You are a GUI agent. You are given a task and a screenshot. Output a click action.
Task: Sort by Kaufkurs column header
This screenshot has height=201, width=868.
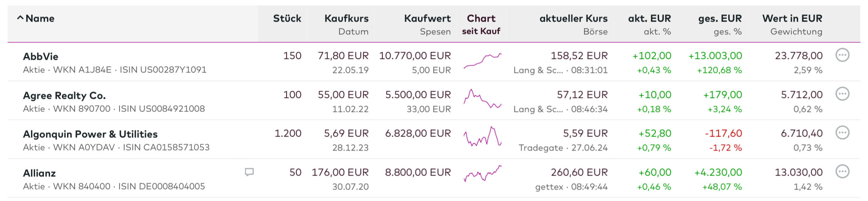pyautogui.click(x=346, y=18)
